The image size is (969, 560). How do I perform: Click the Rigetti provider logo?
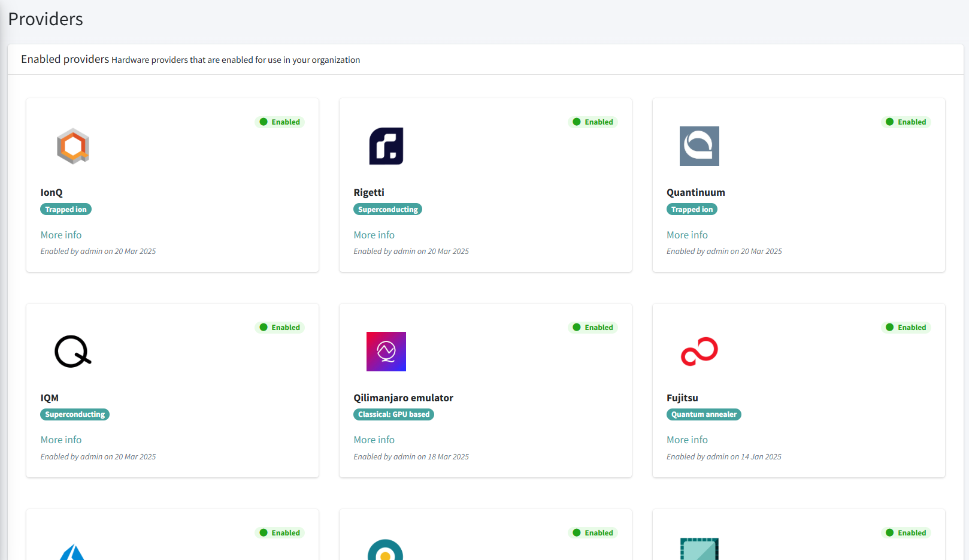coord(386,146)
